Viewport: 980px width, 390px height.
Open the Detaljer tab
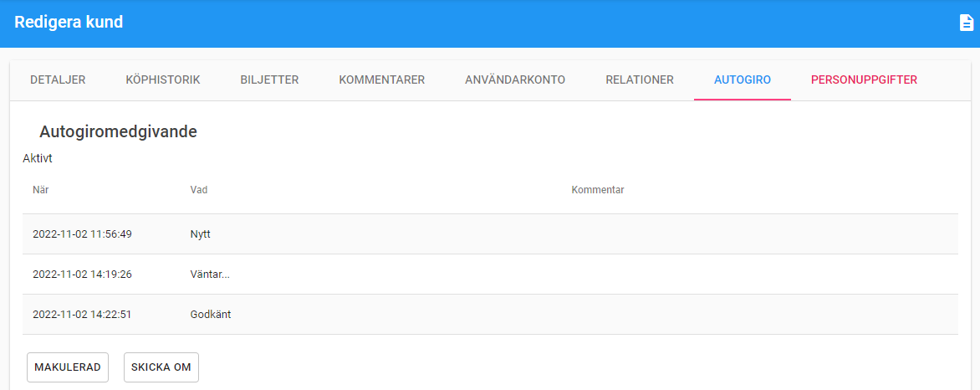click(58, 80)
